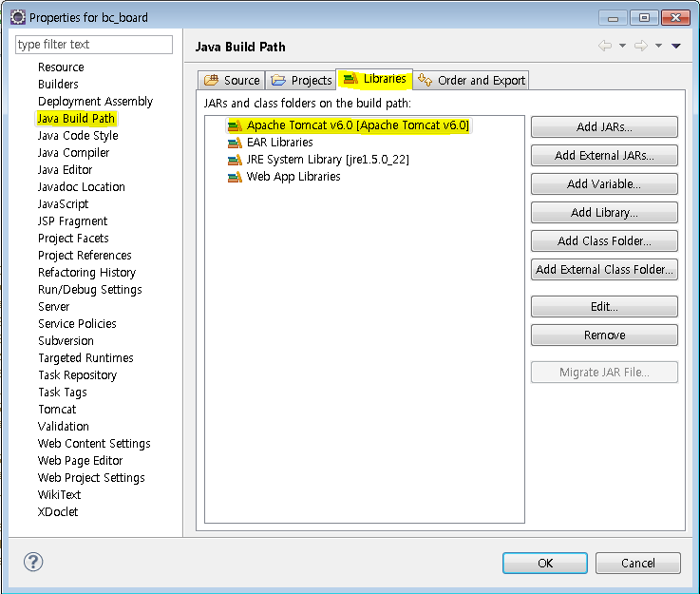Focus the type filter text field
The image size is (700, 594).
pyautogui.click(x=94, y=45)
